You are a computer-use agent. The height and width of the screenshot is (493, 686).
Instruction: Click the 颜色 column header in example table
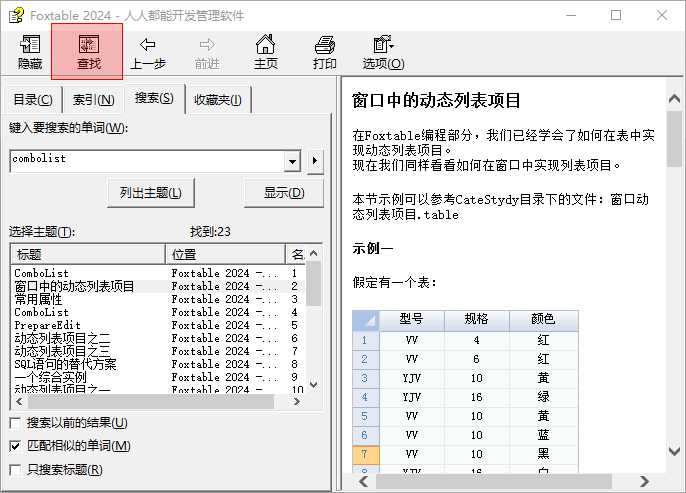coord(543,320)
